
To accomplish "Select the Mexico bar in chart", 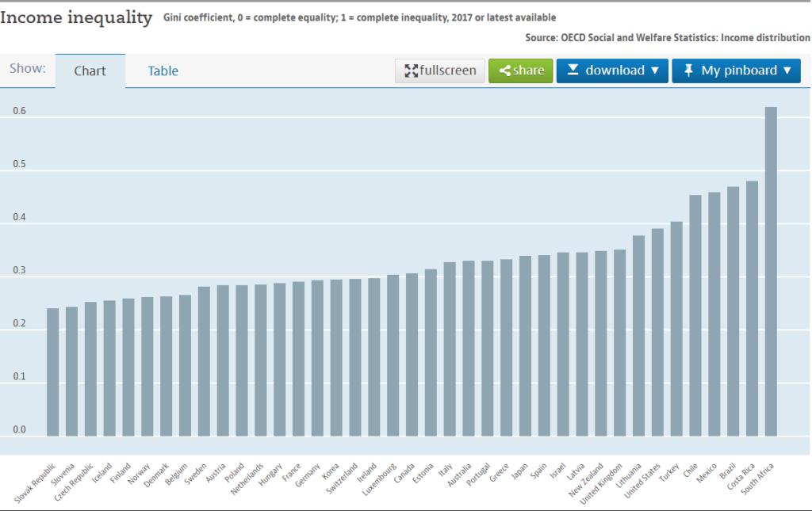I will pyautogui.click(x=714, y=315).
